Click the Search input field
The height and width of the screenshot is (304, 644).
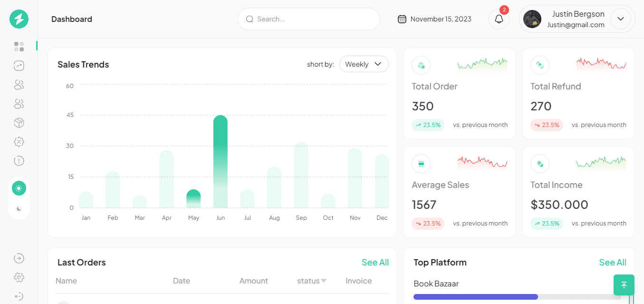(x=309, y=19)
